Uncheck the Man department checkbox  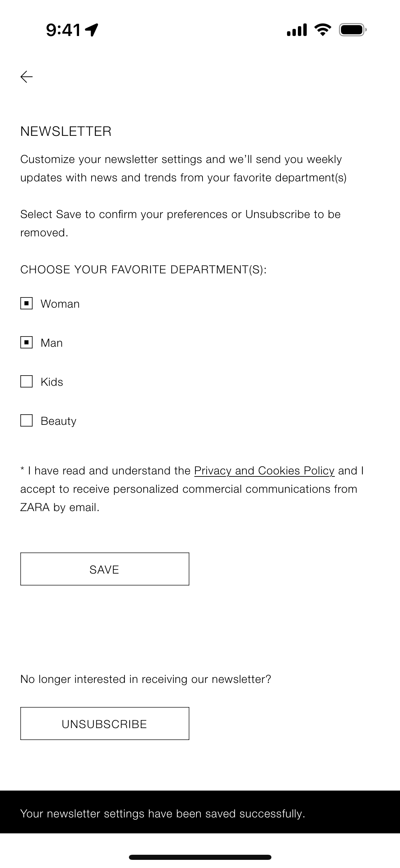(27, 342)
